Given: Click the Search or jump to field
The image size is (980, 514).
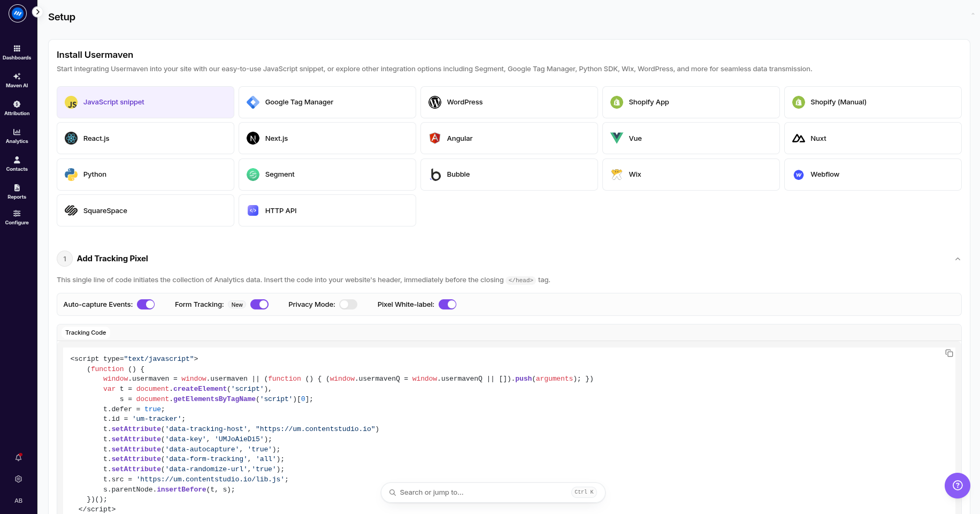Looking at the screenshot, I should pyautogui.click(x=493, y=493).
